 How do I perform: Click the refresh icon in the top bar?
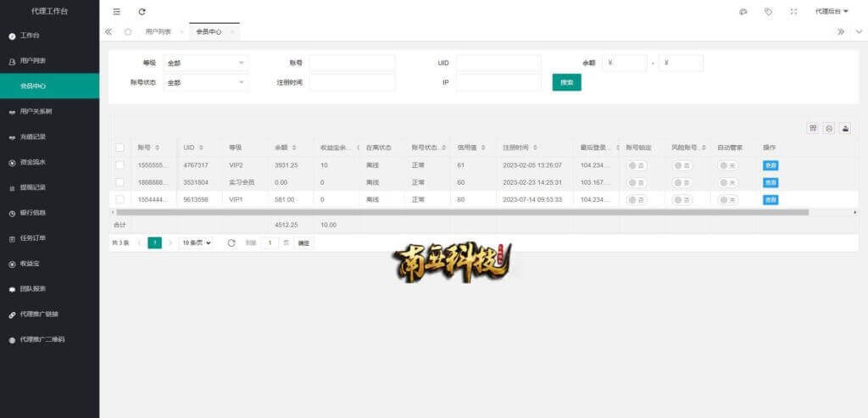(x=142, y=12)
